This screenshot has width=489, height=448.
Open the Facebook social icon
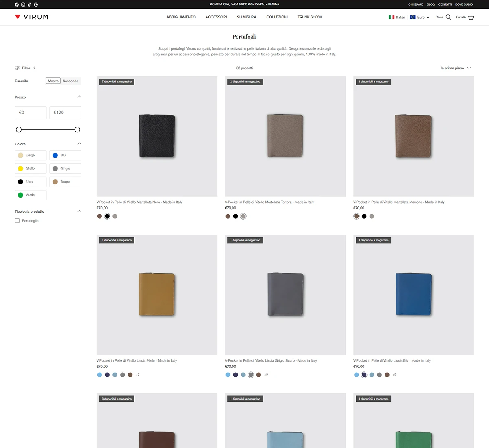[x=17, y=4]
